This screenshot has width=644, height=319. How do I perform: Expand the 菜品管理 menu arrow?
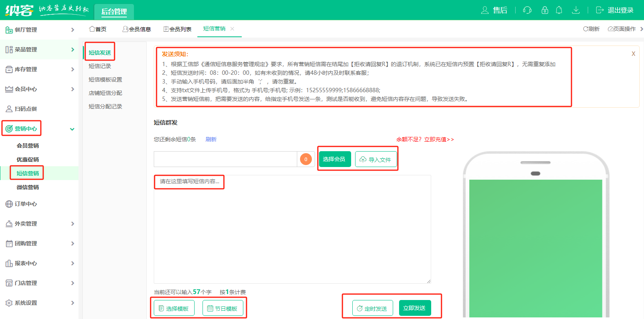tap(73, 49)
